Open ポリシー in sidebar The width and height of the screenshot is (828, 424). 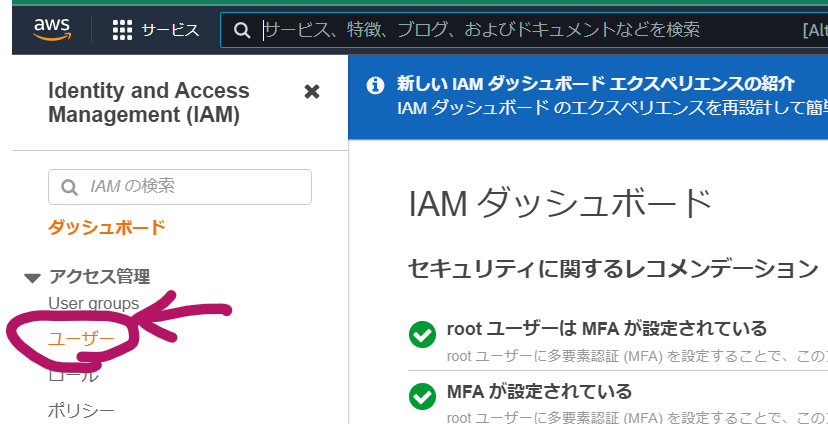pyautogui.click(x=81, y=410)
